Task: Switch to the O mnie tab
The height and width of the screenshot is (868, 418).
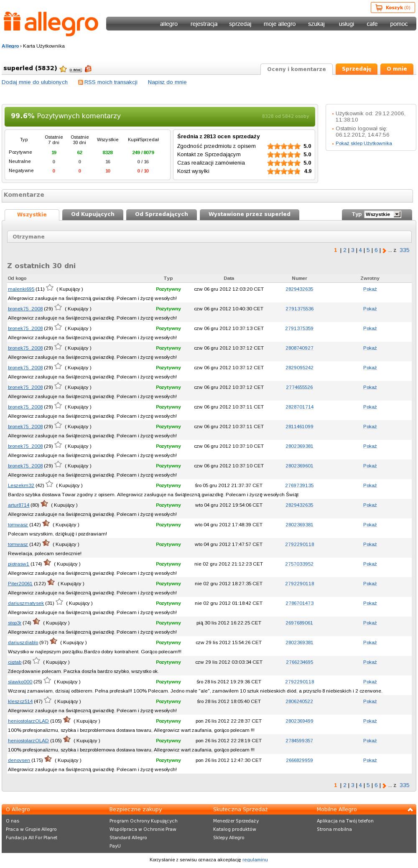Action: coord(397,69)
